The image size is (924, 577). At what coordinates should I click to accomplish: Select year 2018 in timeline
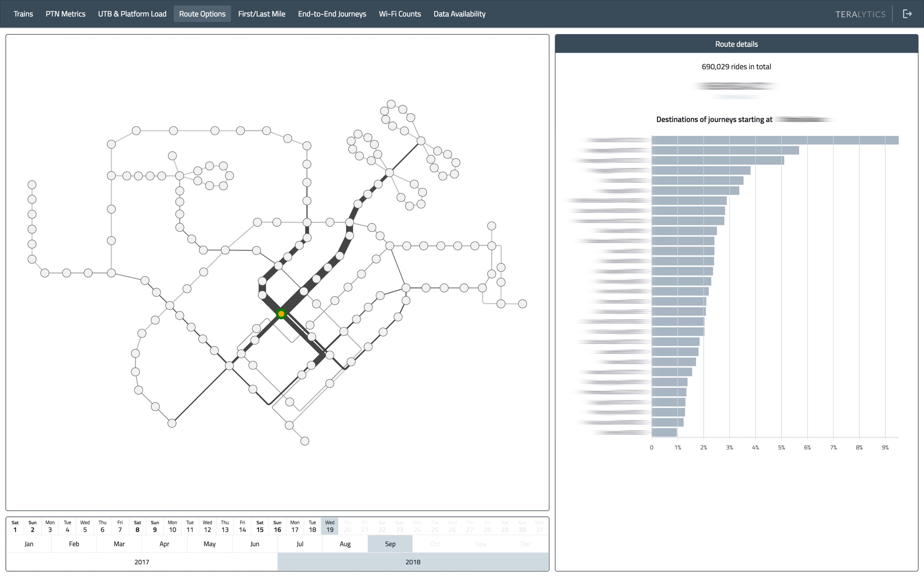tap(413, 562)
